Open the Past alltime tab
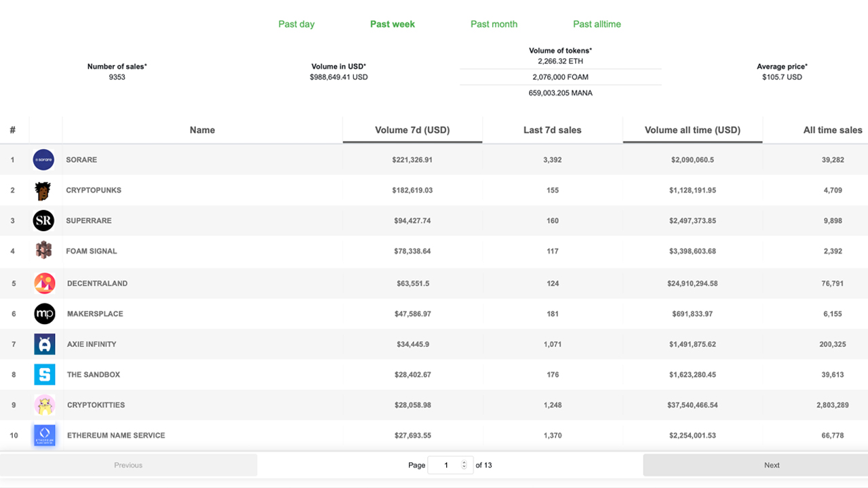The width and height of the screenshot is (868, 488). (x=597, y=24)
